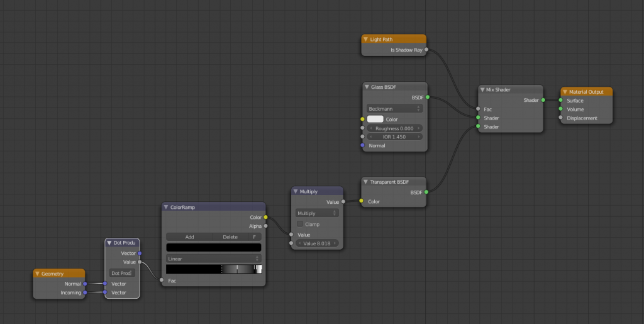The width and height of the screenshot is (644, 324).
Task: Click the Mix Shader output Shader socket
Action: pyautogui.click(x=543, y=100)
